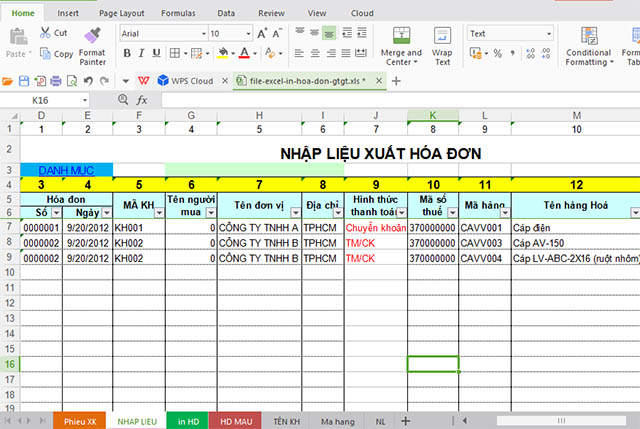The image size is (640, 429).
Task: Close the file-excel-in-hoa-don-gtgt.xls tab
Action: [379, 81]
